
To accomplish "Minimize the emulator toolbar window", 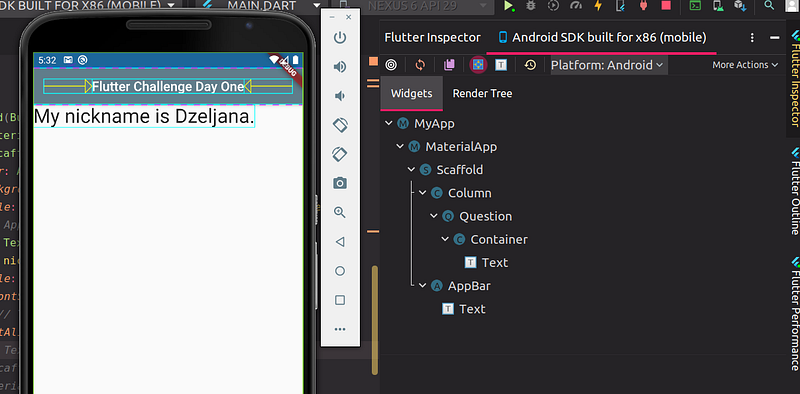I will (x=332, y=17).
